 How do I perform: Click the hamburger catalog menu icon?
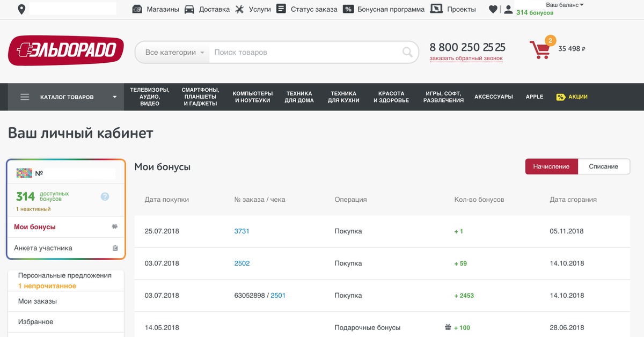25,97
